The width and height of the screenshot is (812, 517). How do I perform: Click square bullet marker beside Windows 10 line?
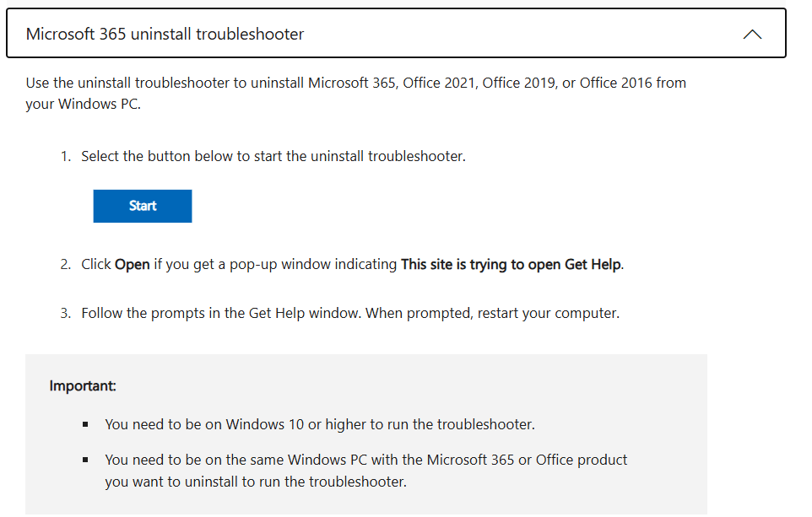[85, 424]
